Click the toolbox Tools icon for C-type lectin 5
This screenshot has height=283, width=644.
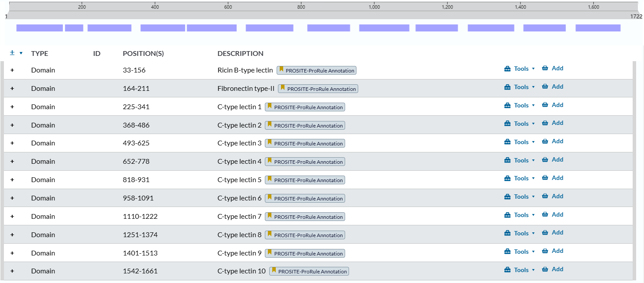pyautogui.click(x=507, y=179)
